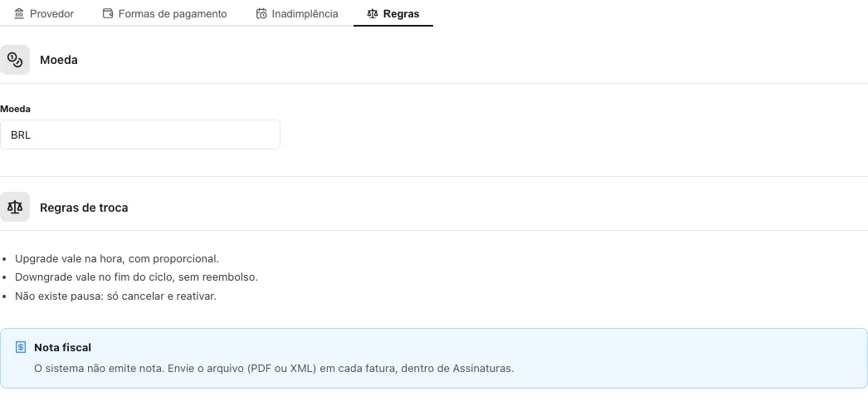
Task: Click the coins icon next to Moeda heading
Action: (x=15, y=60)
